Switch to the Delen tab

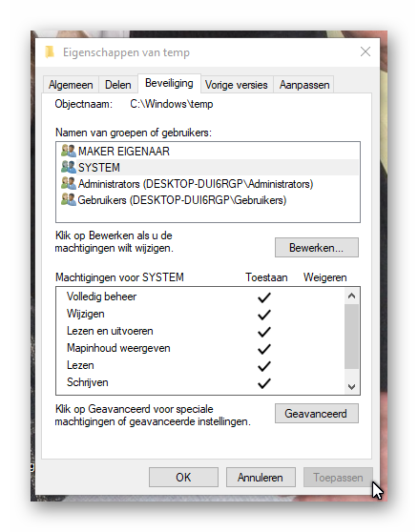pos(117,85)
